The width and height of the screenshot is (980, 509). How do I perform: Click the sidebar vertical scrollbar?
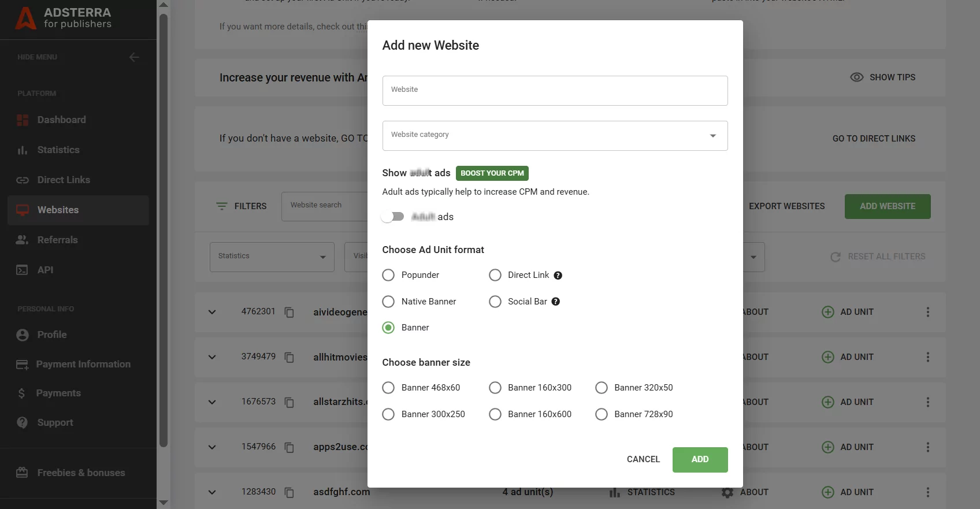pyautogui.click(x=164, y=231)
